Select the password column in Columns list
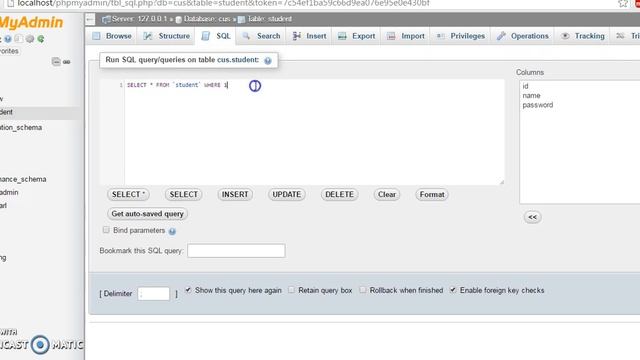This screenshot has height=360, width=640. pyautogui.click(x=538, y=105)
